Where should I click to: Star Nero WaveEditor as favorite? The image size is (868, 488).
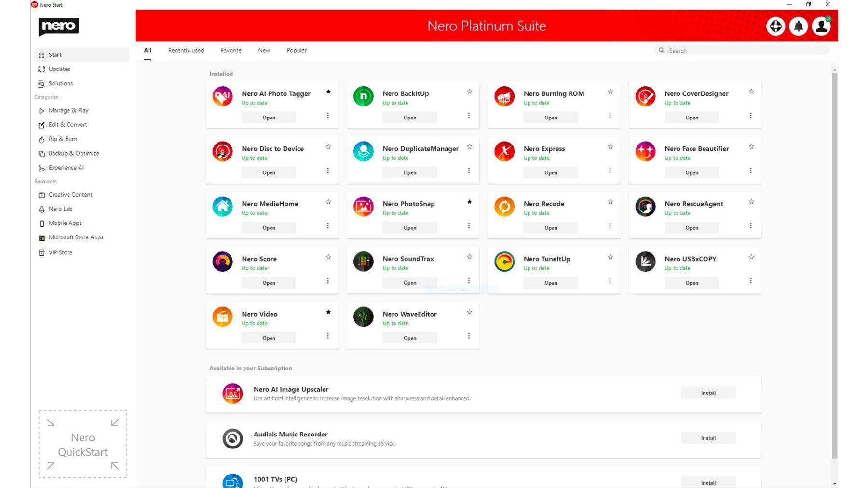[x=469, y=312]
